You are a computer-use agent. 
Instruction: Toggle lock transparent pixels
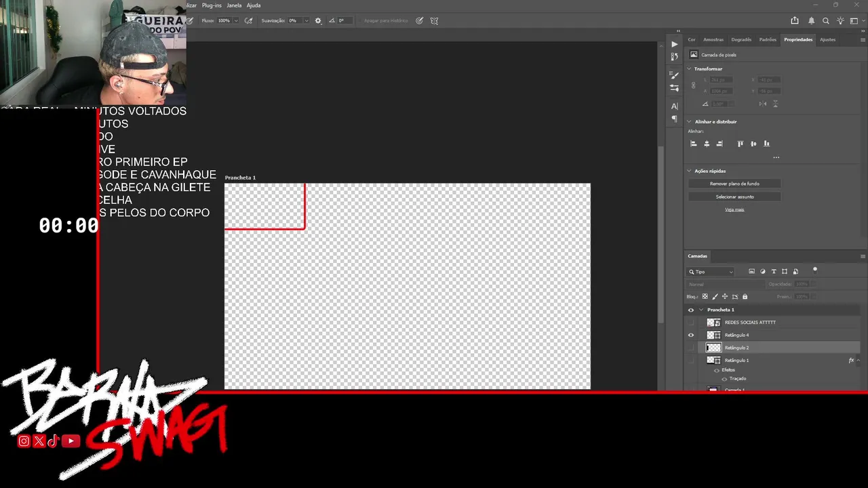pos(705,297)
